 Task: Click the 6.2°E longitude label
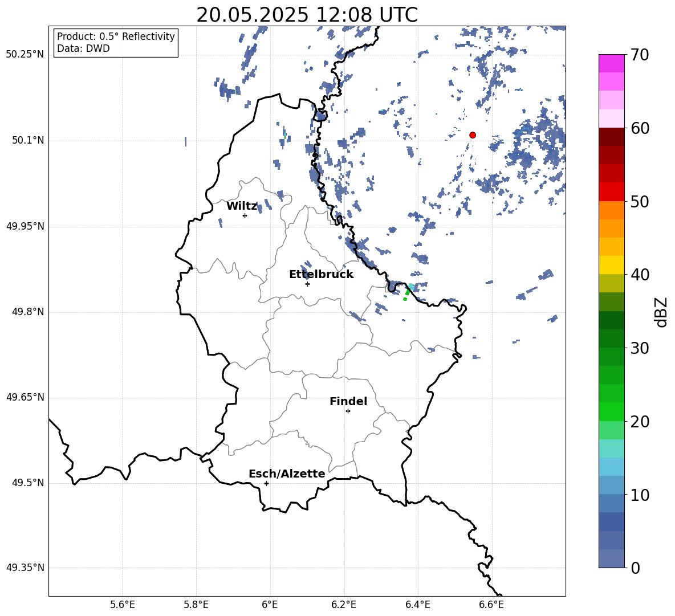point(344,605)
